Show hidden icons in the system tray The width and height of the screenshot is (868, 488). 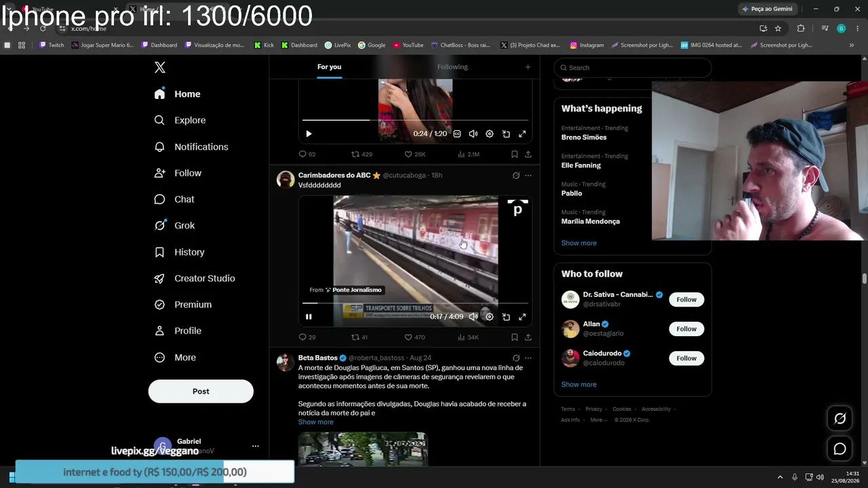(780, 477)
